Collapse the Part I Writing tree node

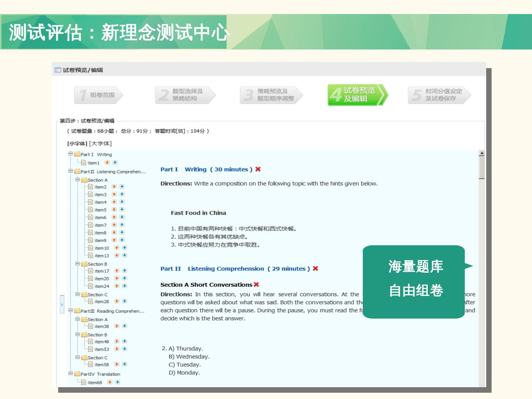tap(70, 154)
